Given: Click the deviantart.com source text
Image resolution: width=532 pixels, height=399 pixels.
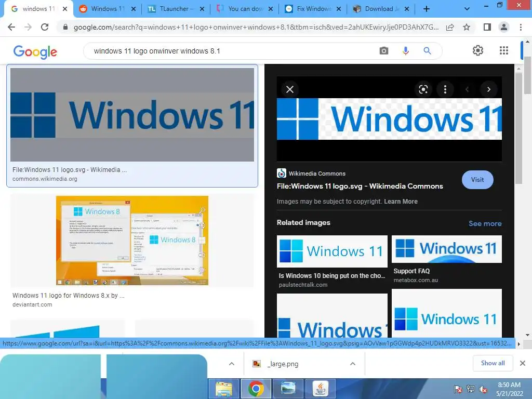Looking at the screenshot, I should pos(32,304).
